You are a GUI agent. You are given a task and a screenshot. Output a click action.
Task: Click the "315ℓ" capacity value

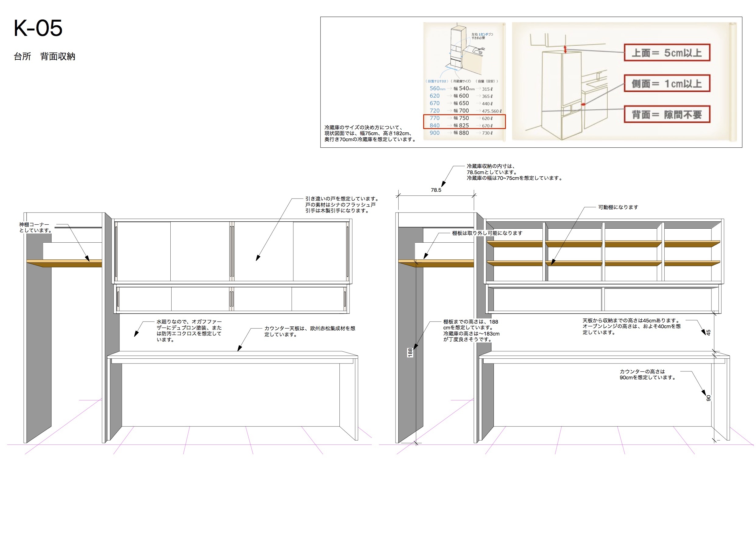click(487, 89)
